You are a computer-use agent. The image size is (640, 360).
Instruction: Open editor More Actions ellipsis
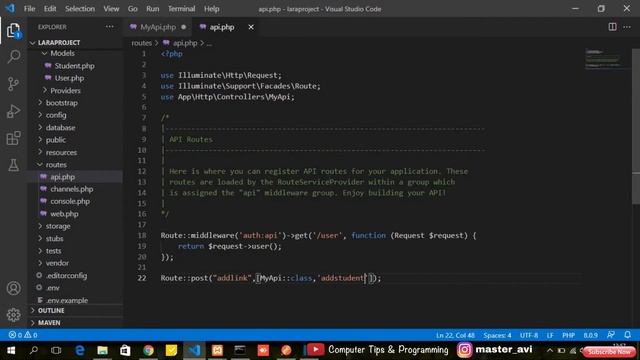(x=627, y=27)
